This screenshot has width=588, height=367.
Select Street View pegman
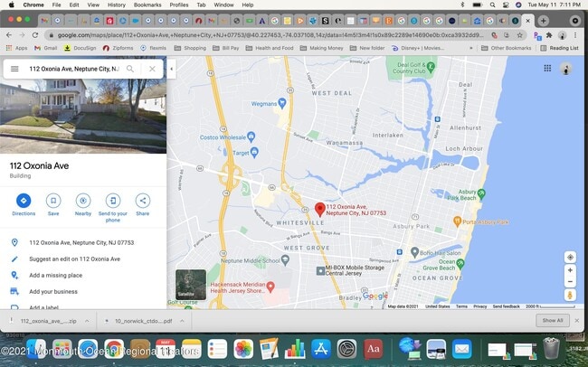570,295
